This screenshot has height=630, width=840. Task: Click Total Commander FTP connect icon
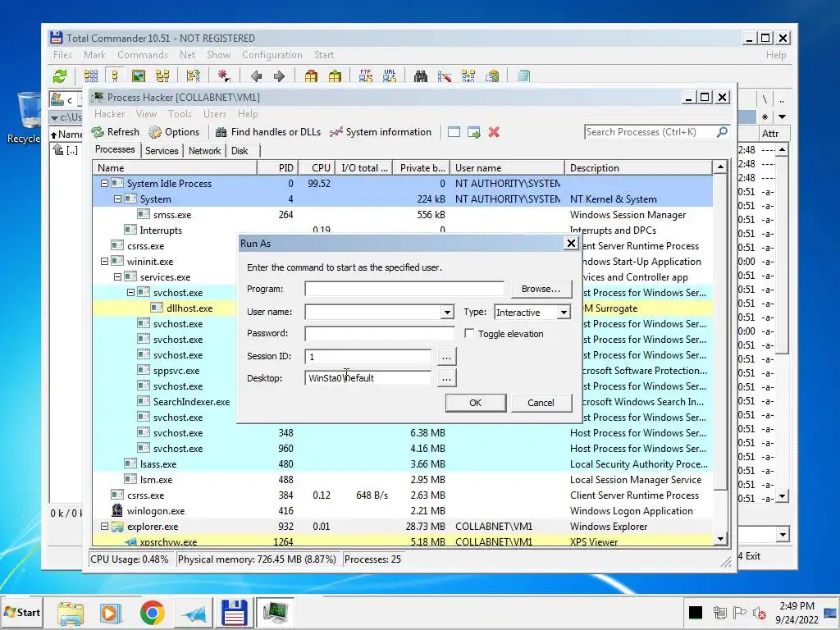coord(366,76)
